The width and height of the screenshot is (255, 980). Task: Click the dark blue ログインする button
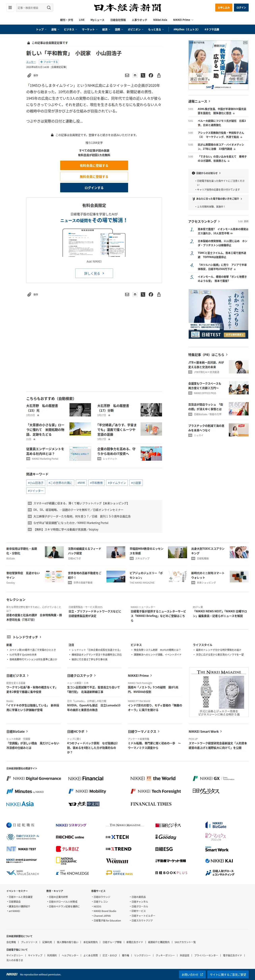tap(94, 188)
